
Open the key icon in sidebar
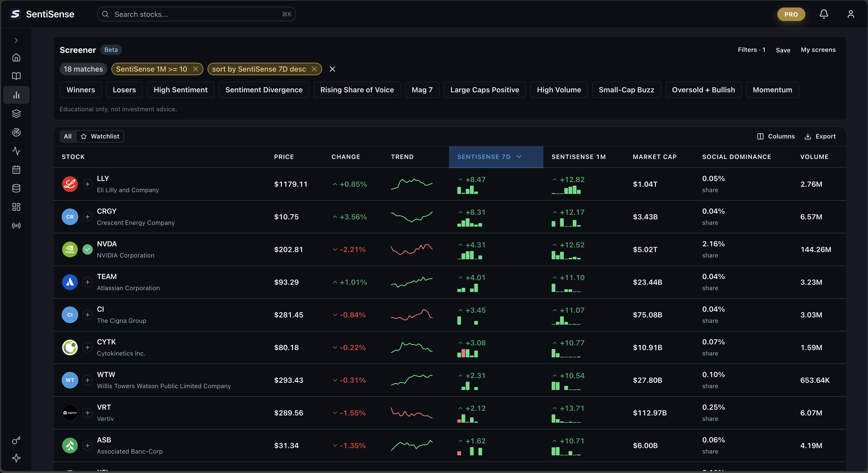click(16, 440)
